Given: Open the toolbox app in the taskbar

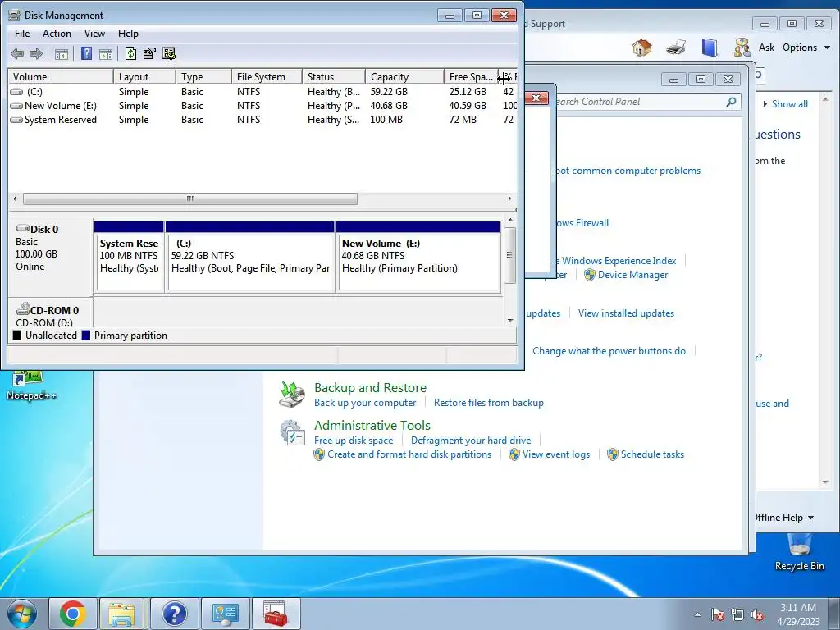Looking at the screenshot, I should pos(276,614).
